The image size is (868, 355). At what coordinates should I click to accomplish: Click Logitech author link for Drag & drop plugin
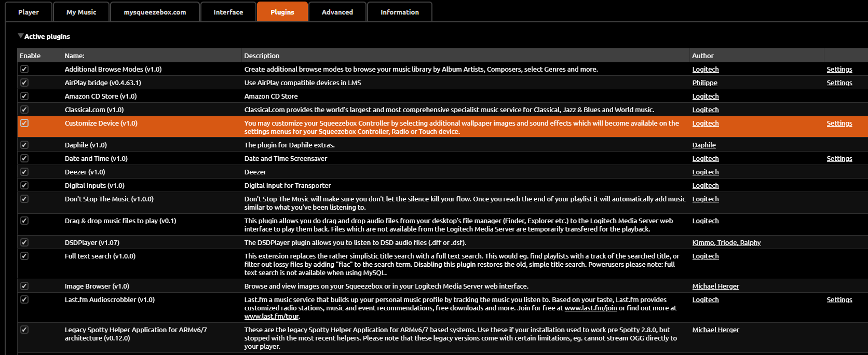pyautogui.click(x=706, y=221)
